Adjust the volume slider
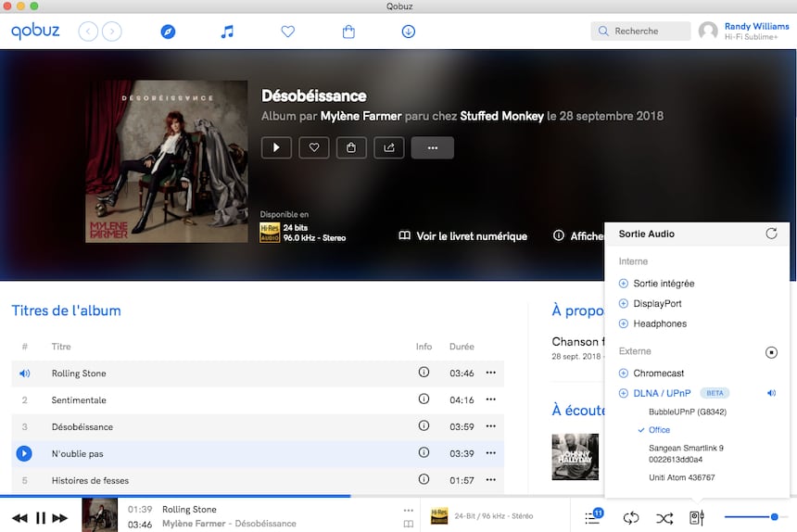This screenshot has height=532, width=797. pos(755,517)
